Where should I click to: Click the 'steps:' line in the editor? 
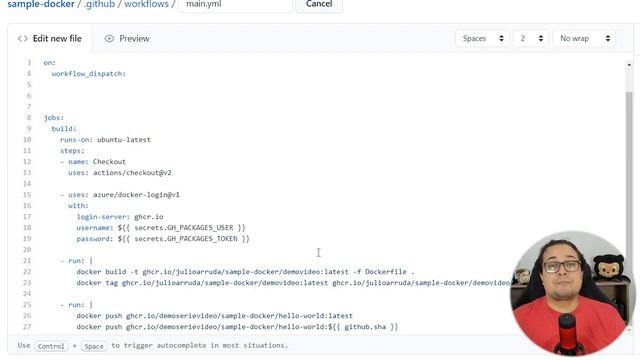click(72, 151)
